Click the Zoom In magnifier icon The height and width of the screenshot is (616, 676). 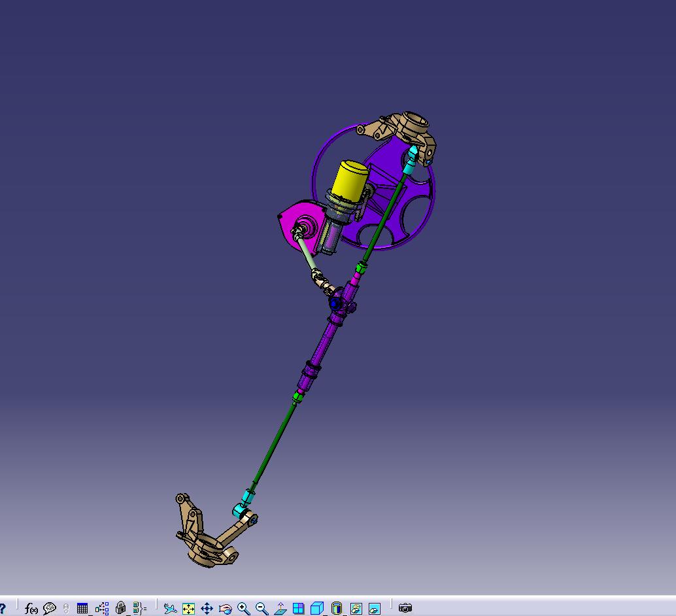tap(244, 608)
